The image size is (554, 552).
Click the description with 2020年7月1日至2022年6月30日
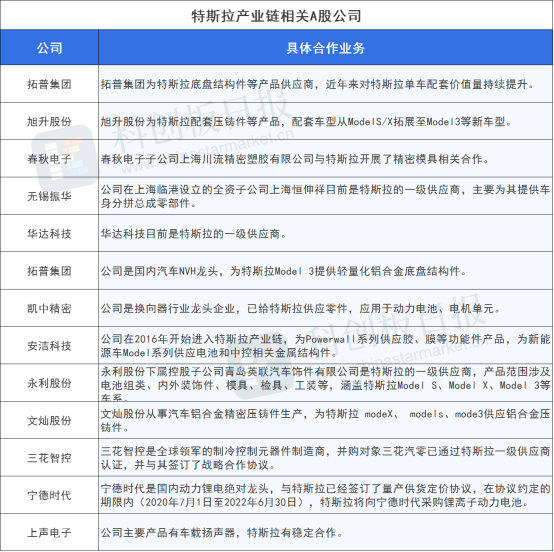pyautogui.click(x=325, y=495)
